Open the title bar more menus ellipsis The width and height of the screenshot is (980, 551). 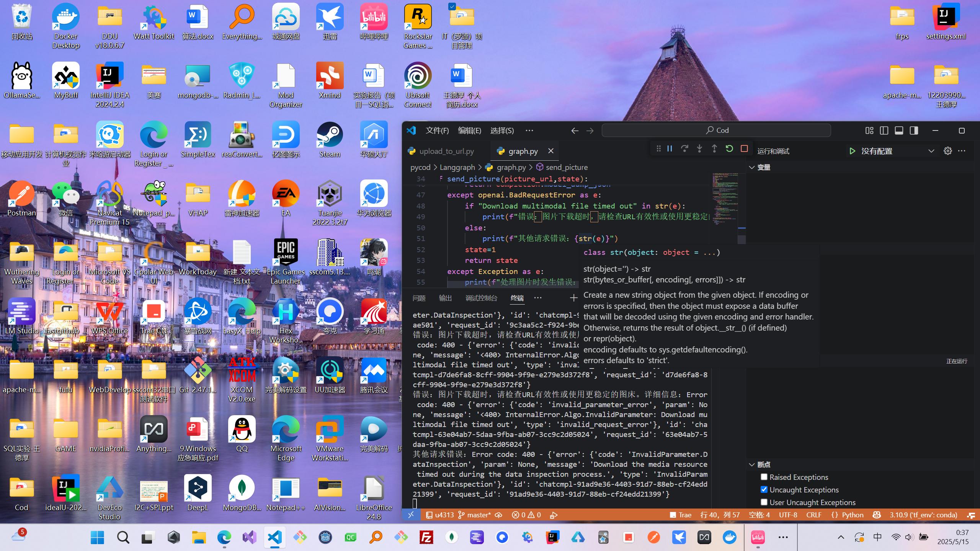529,130
